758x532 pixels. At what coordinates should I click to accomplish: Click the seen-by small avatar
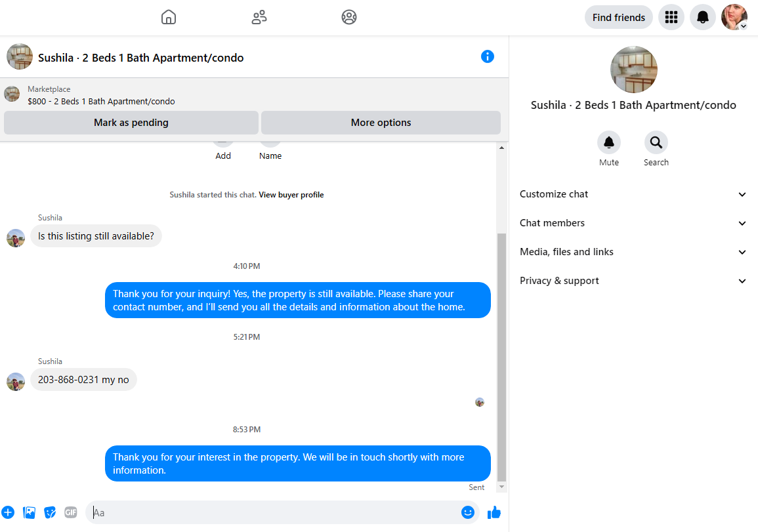(x=480, y=402)
